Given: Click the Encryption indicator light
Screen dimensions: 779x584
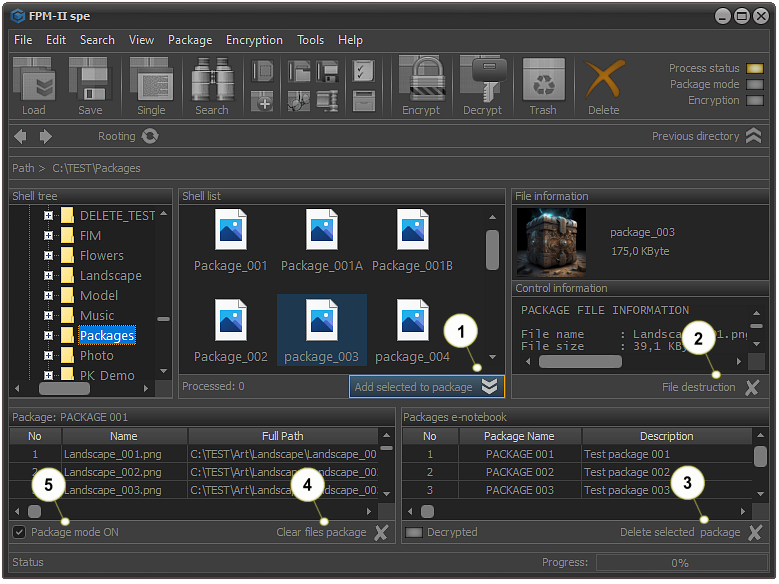Looking at the screenshot, I should tap(755, 100).
